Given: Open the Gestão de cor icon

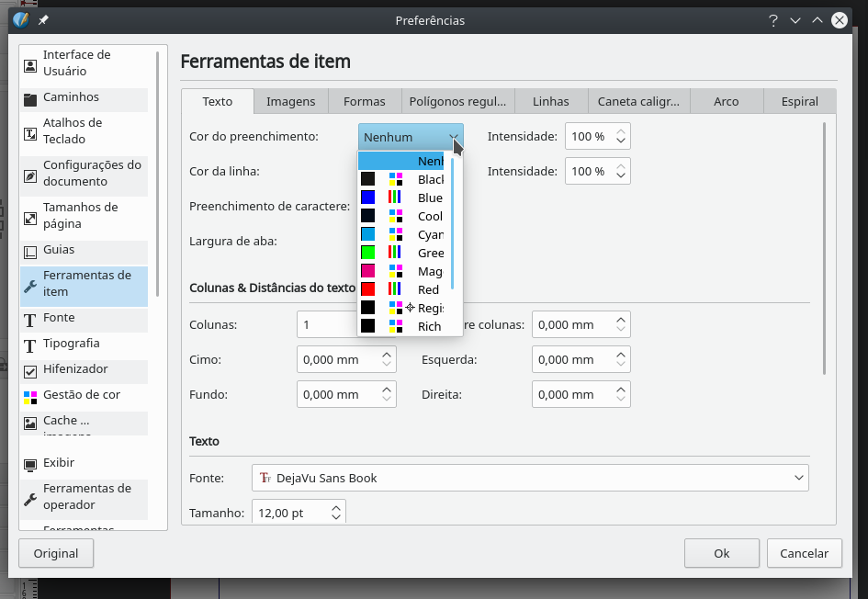Looking at the screenshot, I should tap(30, 396).
